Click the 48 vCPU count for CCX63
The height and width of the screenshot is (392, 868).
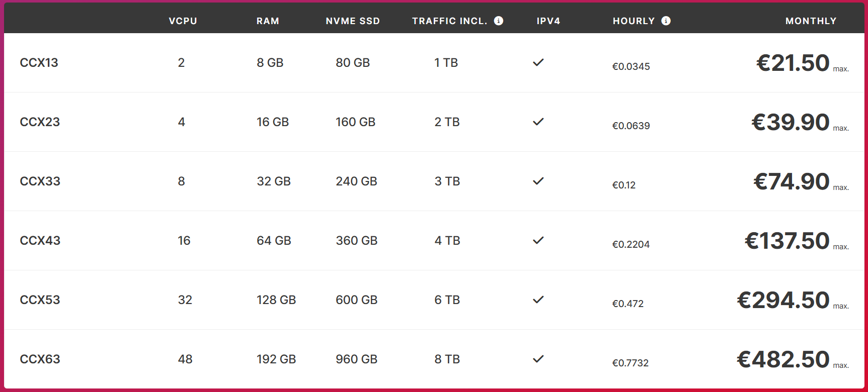(x=185, y=359)
